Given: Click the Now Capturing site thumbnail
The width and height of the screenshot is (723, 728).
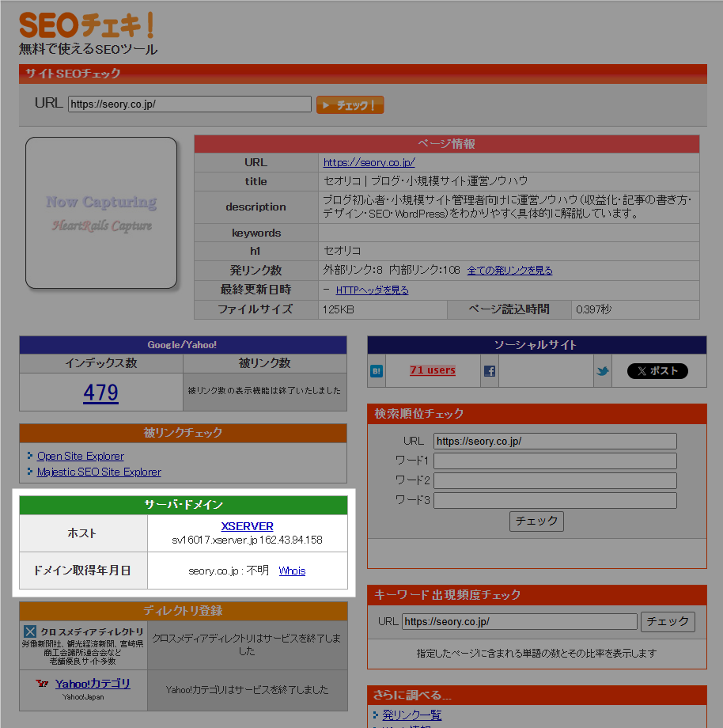Looking at the screenshot, I should click(101, 213).
